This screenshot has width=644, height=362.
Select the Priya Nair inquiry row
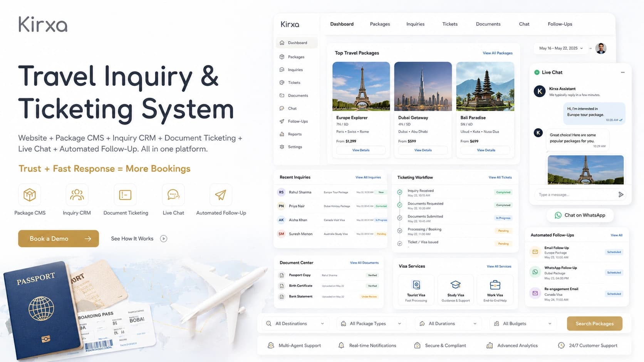332,206
